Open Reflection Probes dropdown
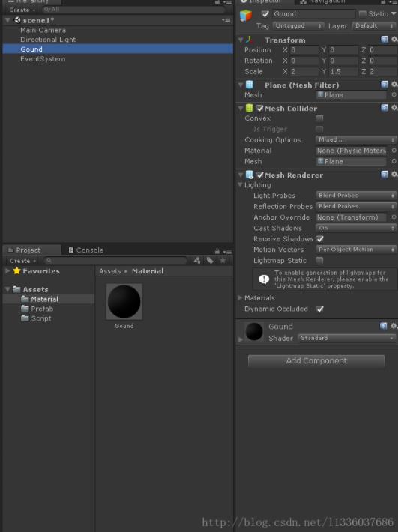This screenshot has height=532, width=398. (x=356, y=206)
